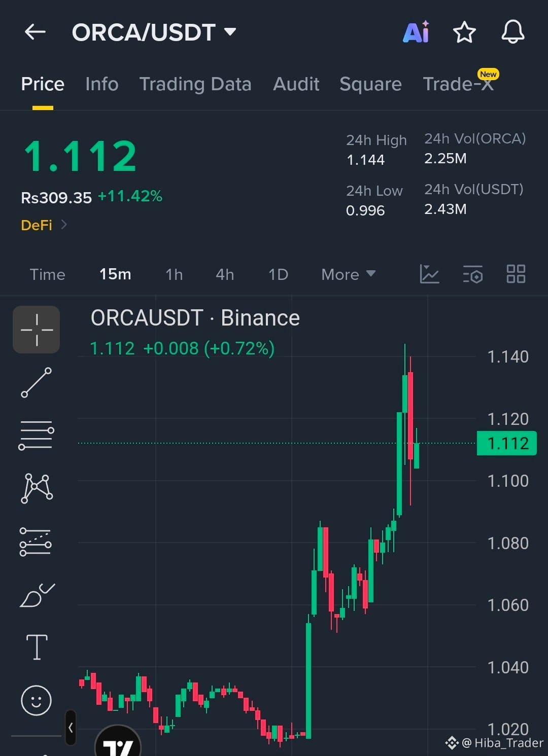Click the 24h Vol(ORCA) value 2.25M
This screenshot has height=756, width=548.
coord(446,158)
